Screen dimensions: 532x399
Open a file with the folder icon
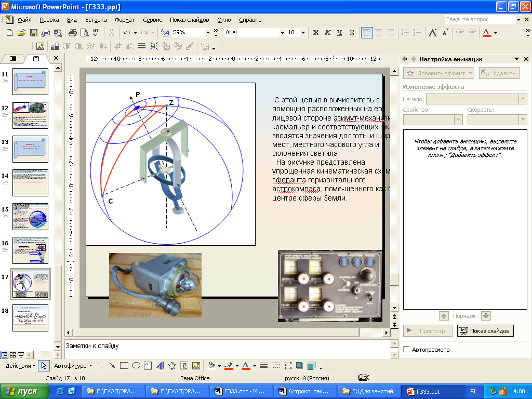[21, 33]
